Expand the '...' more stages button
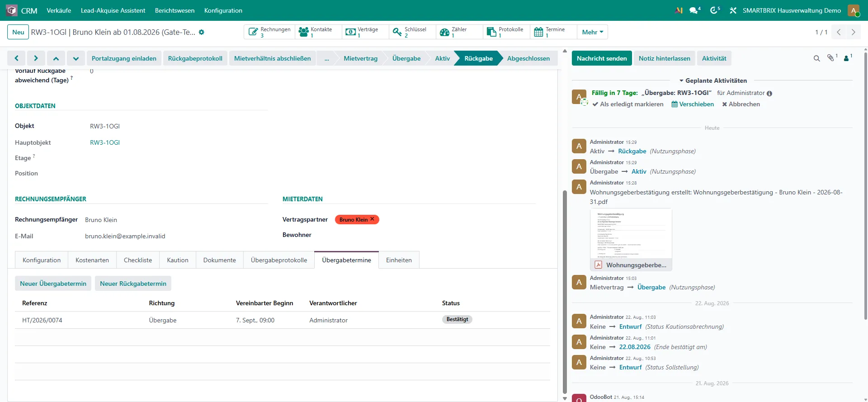The height and width of the screenshot is (402, 868). pyautogui.click(x=326, y=58)
